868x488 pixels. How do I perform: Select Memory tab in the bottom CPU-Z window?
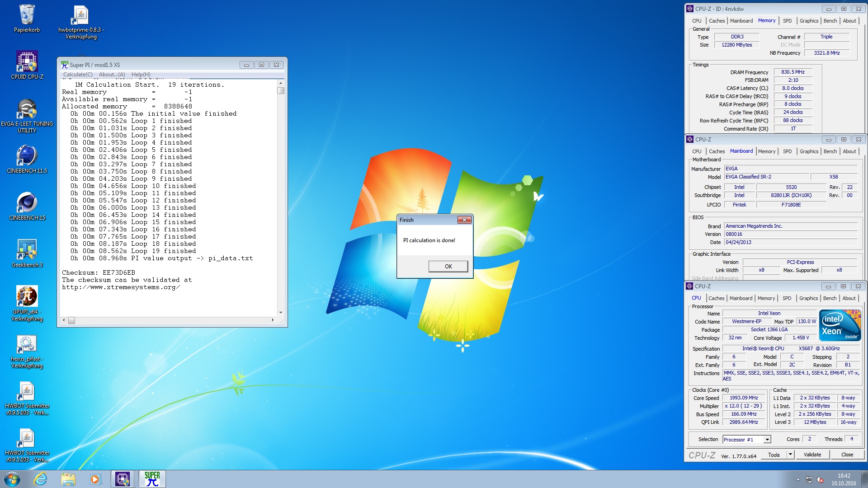[x=766, y=298]
